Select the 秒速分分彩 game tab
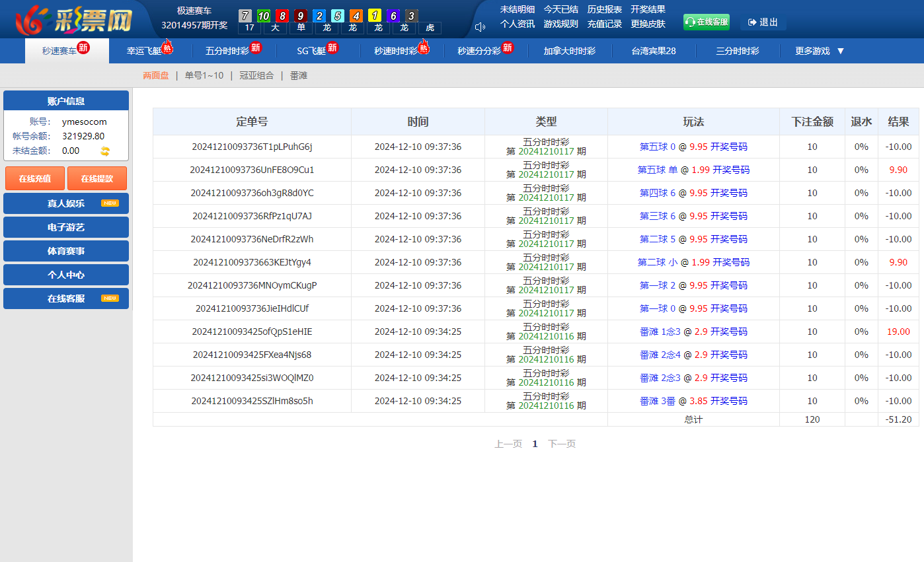924x562 pixels. (x=486, y=51)
